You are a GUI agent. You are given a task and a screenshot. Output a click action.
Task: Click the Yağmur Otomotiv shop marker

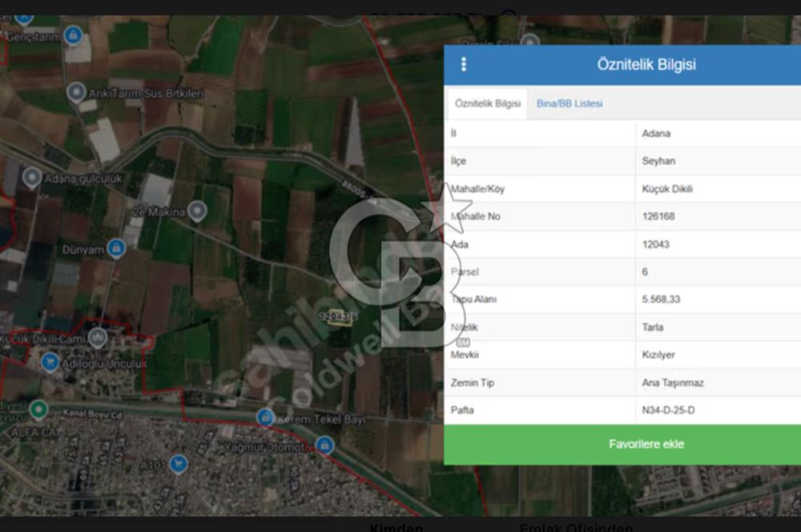click(x=324, y=445)
